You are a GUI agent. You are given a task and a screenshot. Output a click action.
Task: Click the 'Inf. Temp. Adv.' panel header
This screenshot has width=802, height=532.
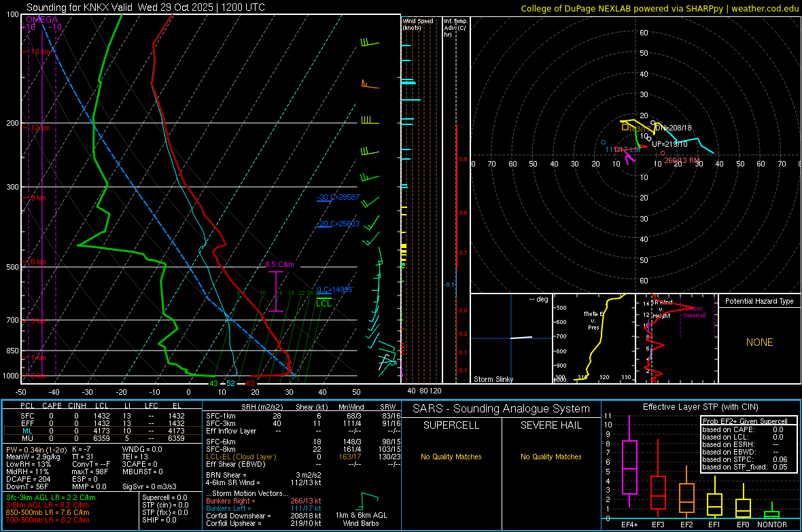455,28
